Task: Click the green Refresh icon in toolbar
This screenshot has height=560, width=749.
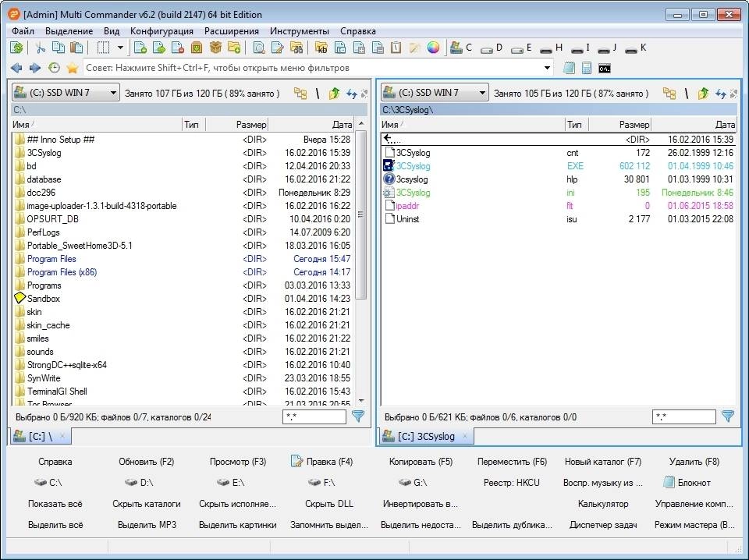Action: coord(16,48)
